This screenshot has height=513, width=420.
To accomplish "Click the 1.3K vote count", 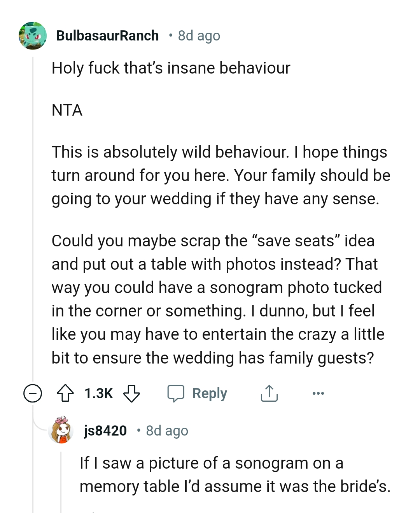I will 99,393.
